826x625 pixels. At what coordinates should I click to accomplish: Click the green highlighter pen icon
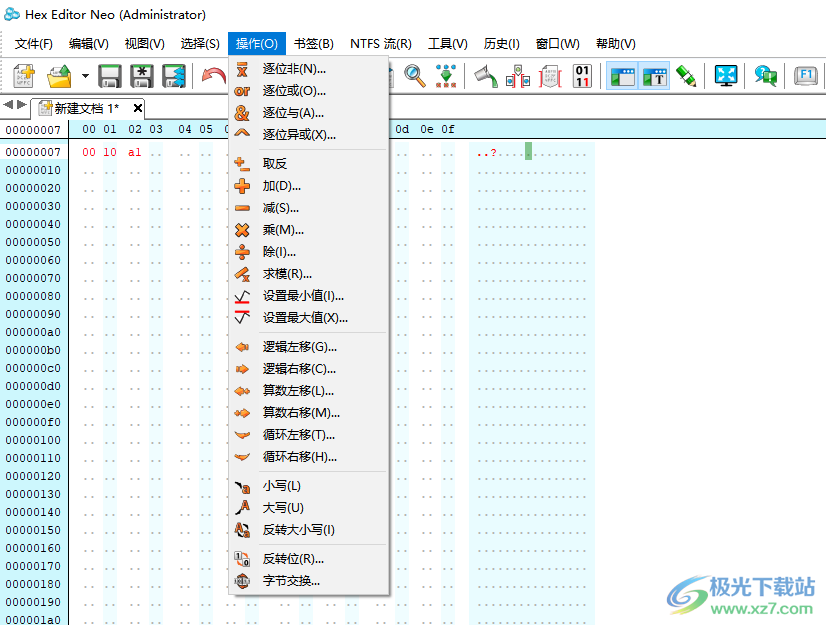(686, 76)
